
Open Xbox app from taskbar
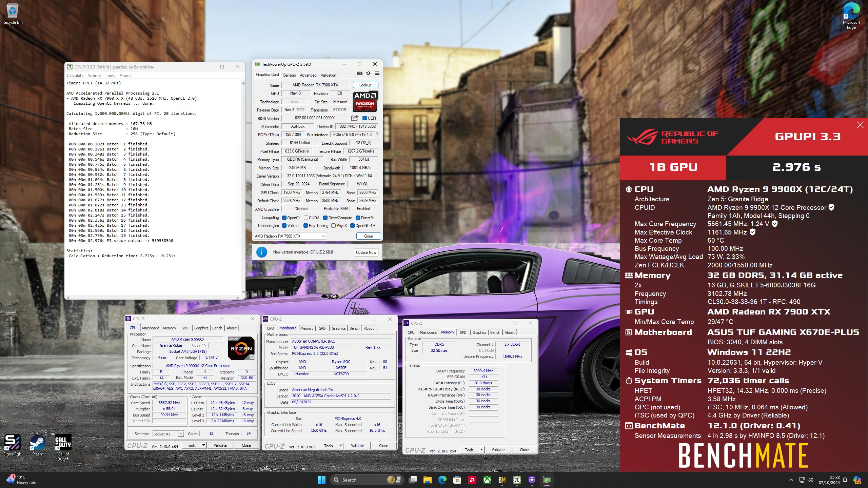487,480
